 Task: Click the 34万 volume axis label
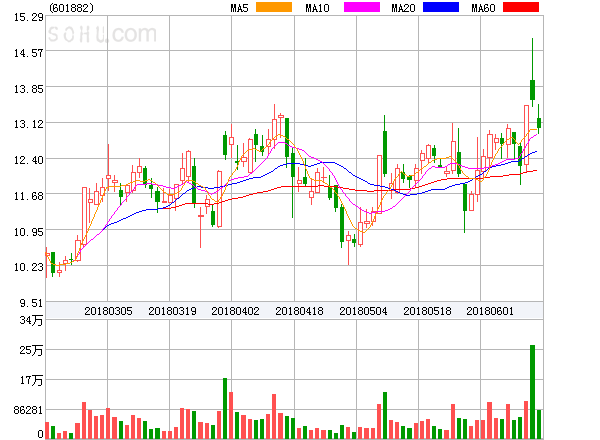31,320
